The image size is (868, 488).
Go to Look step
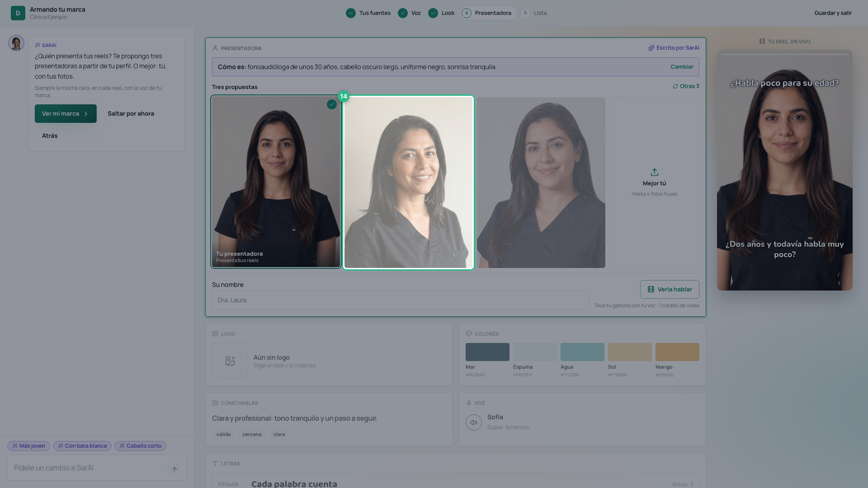(x=442, y=13)
